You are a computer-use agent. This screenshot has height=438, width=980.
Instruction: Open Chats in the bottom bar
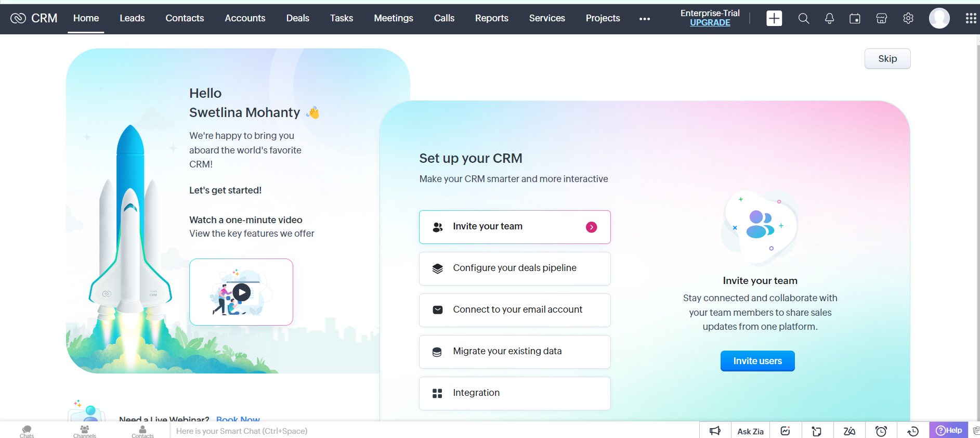27,431
